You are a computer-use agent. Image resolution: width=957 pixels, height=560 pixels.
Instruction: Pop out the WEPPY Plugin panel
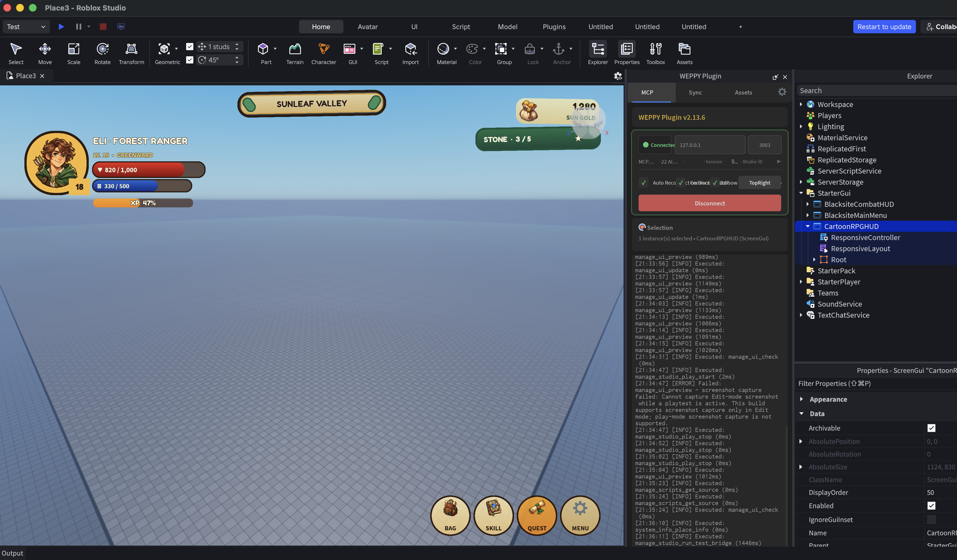pos(775,77)
